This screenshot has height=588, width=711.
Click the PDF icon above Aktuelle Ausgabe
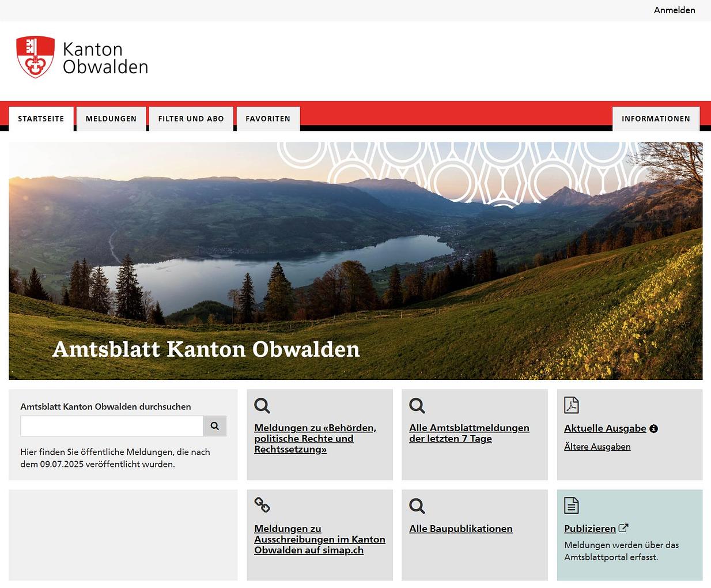[571, 405]
